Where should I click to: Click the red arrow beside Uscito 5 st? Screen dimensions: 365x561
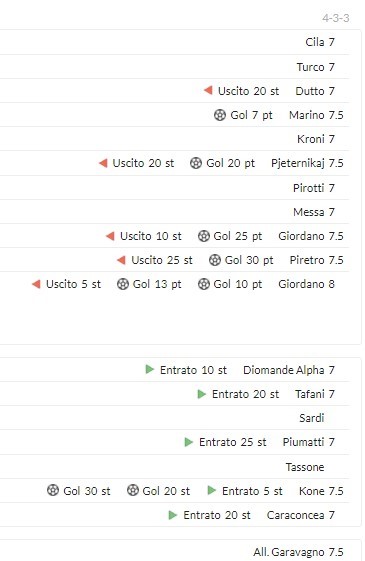36,284
